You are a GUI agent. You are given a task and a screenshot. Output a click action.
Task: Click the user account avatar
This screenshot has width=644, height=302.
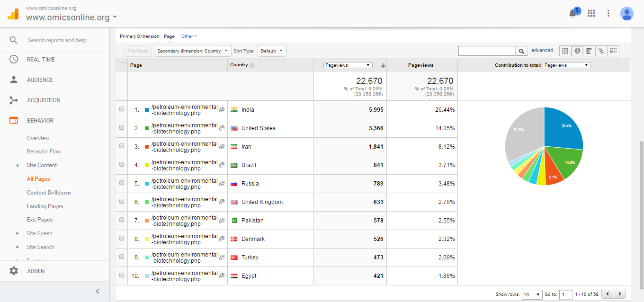coord(626,13)
